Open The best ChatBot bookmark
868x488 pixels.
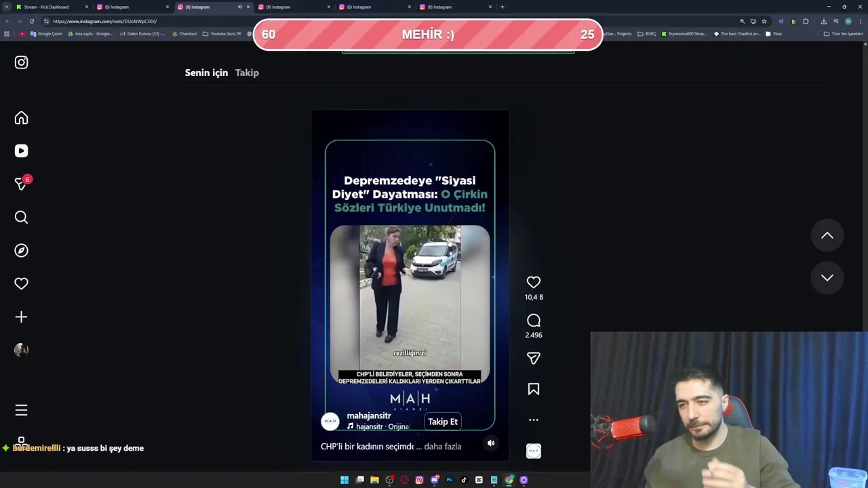pos(737,34)
